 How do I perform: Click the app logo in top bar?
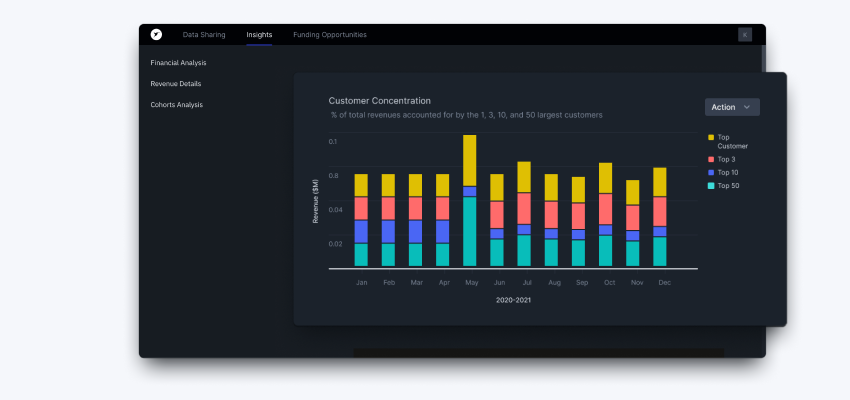tap(156, 34)
